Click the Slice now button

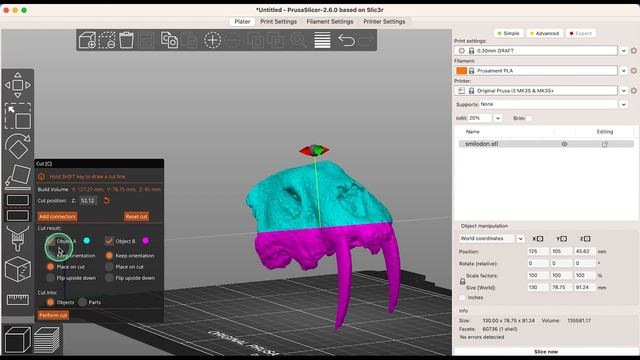pyautogui.click(x=546, y=351)
